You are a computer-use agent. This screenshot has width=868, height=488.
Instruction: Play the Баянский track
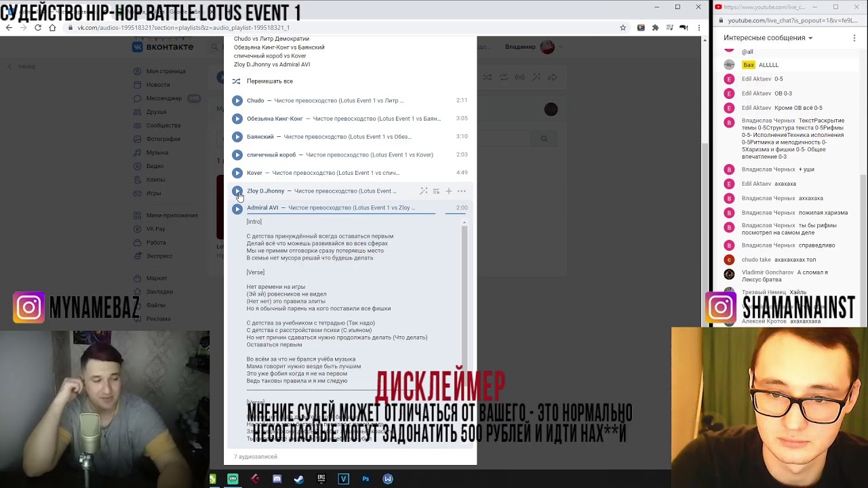tap(237, 137)
